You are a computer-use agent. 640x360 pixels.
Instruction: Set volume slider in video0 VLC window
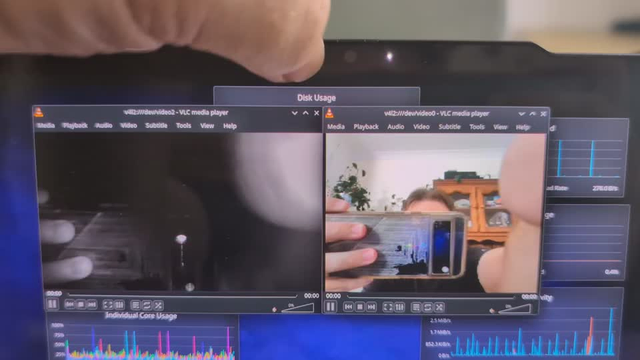tap(514, 309)
